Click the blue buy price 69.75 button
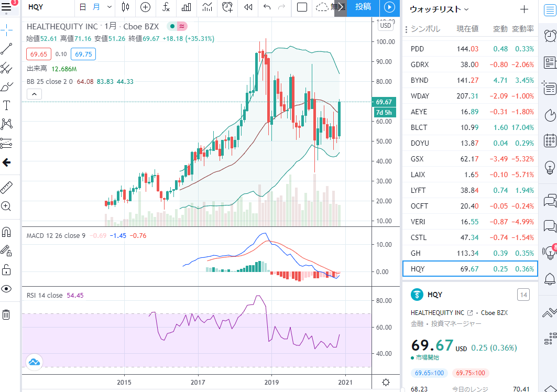 tap(83, 54)
